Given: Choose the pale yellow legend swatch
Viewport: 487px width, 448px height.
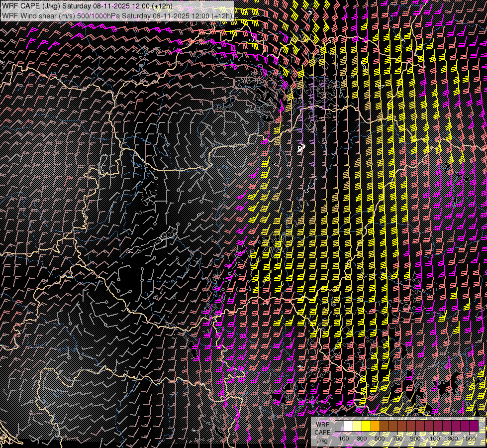Looking at the screenshot, I should [357, 426].
